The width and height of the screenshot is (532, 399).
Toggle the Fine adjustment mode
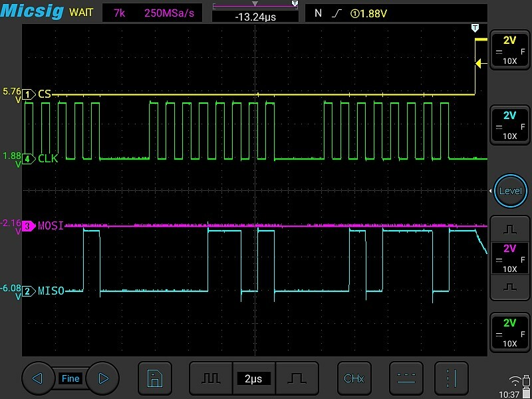pyautogui.click(x=70, y=378)
